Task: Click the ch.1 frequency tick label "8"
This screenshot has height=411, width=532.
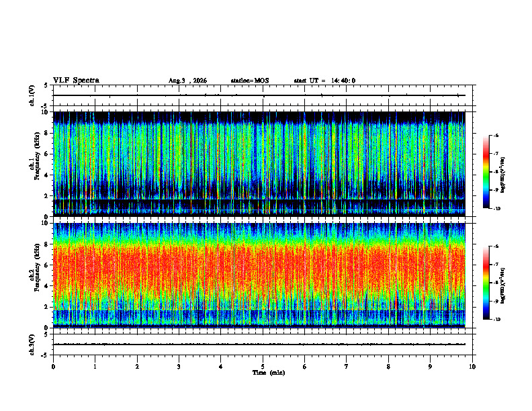Action: click(x=46, y=133)
